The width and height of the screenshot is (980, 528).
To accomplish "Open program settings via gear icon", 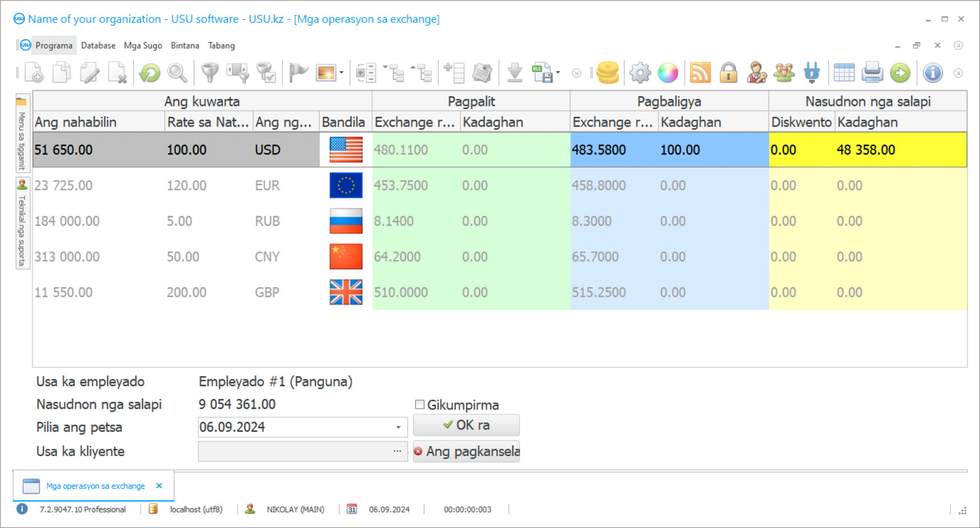I will point(639,72).
